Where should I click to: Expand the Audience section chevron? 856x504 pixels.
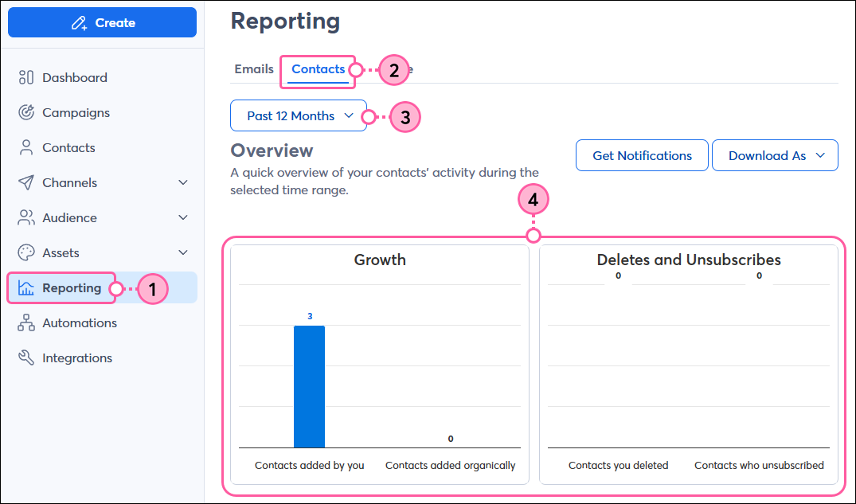[184, 217]
